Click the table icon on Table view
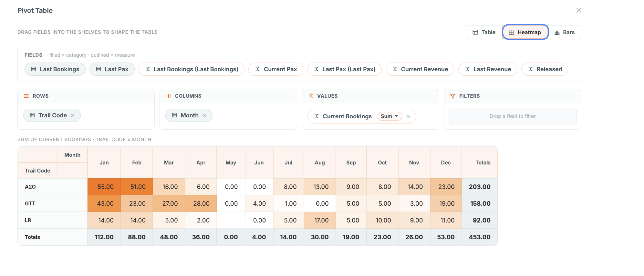The height and width of the screenshot is (276, 644). 475,32
